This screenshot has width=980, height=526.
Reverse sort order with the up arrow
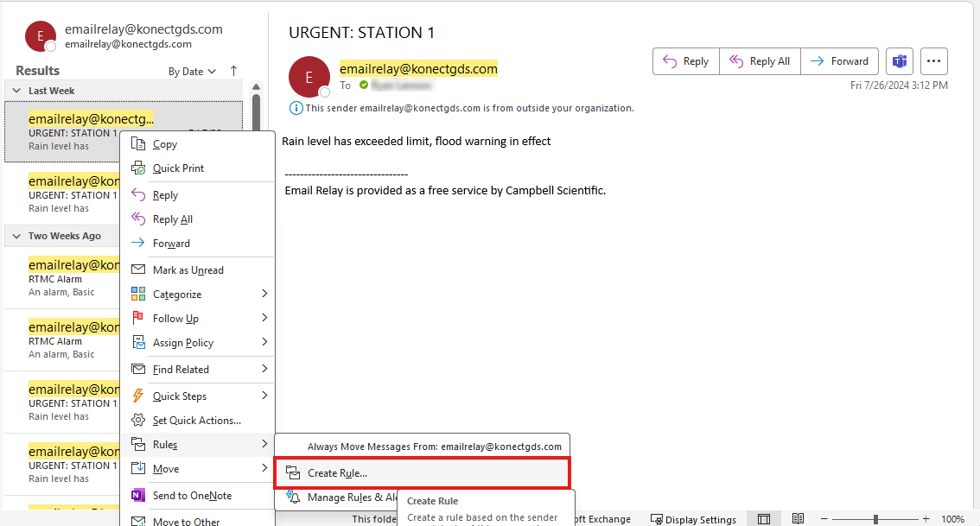233,71
